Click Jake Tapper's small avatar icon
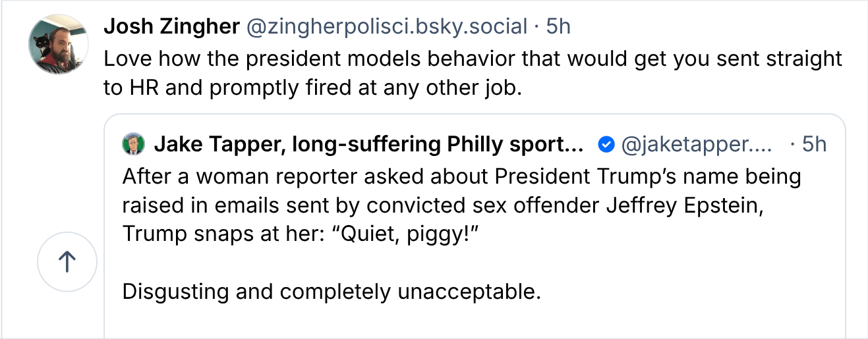Image resolution: width=868 pixels, height=339 pixels. (x=134, y=144)
